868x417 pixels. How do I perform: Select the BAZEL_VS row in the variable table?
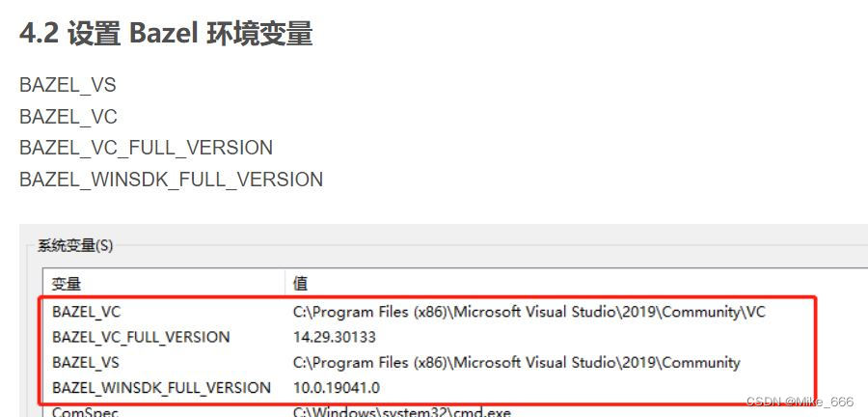pyautogui.click(x=87, y=362)
